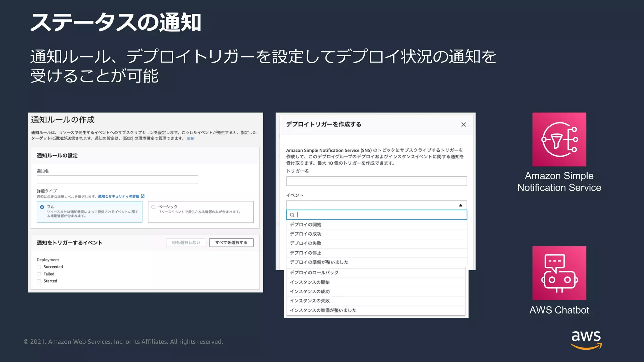
Task: Click the すべてを選択する button
Action: coord(231,243)
